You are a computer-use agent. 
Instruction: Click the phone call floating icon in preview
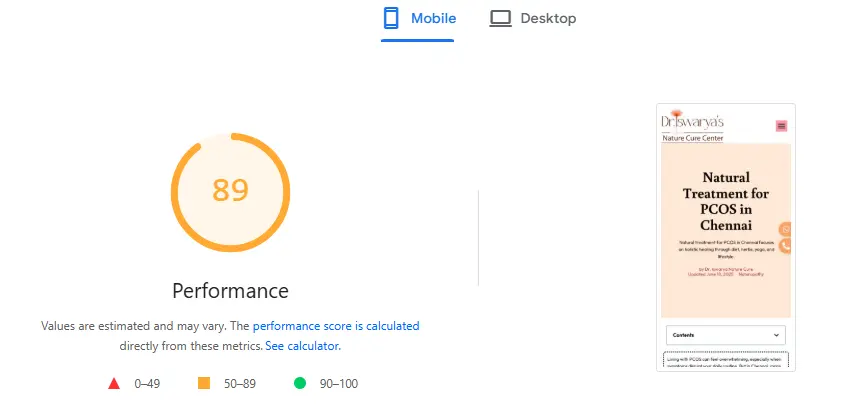pos(785,246)
